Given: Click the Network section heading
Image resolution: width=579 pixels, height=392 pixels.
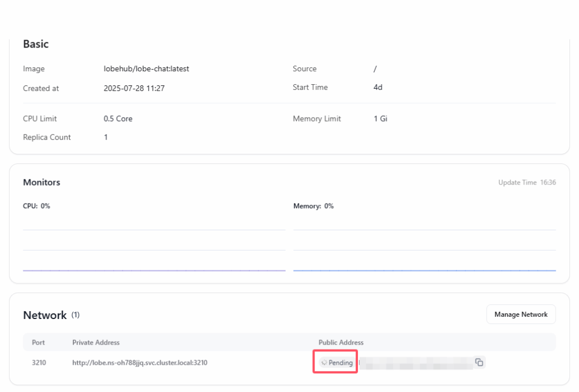Looking at the screenshot, I should pyautogui.click(x=45, y=315).
